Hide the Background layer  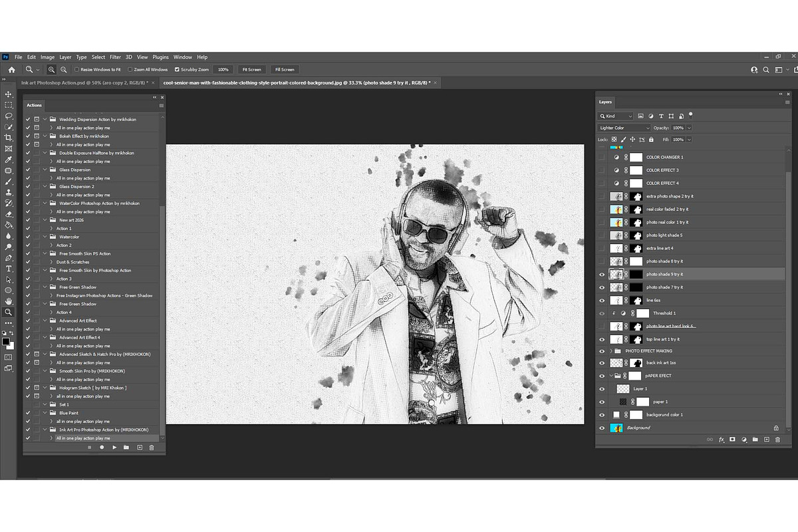point(602,428)
